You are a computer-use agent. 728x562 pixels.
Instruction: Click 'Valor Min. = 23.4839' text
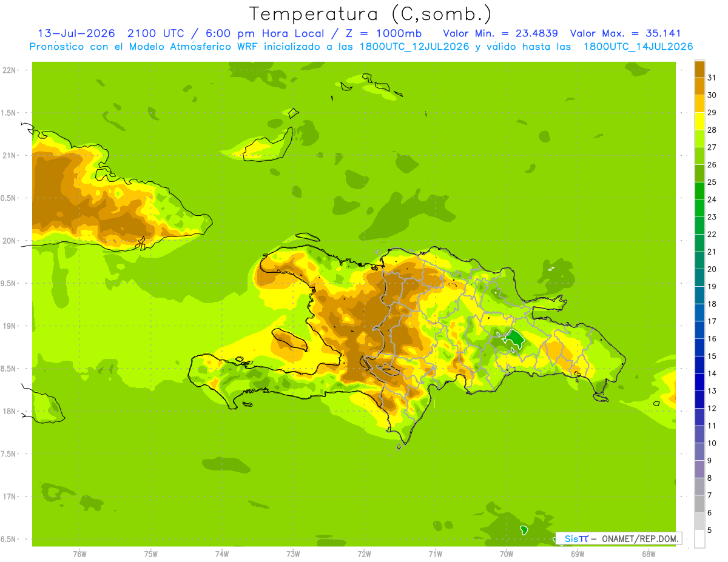501,33
